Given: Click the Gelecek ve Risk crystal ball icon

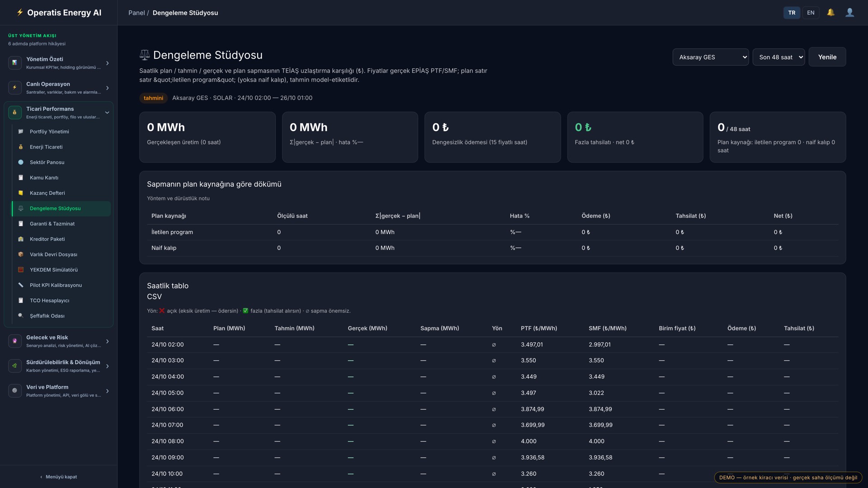Looking at the screenshot, I should point(14,341).
